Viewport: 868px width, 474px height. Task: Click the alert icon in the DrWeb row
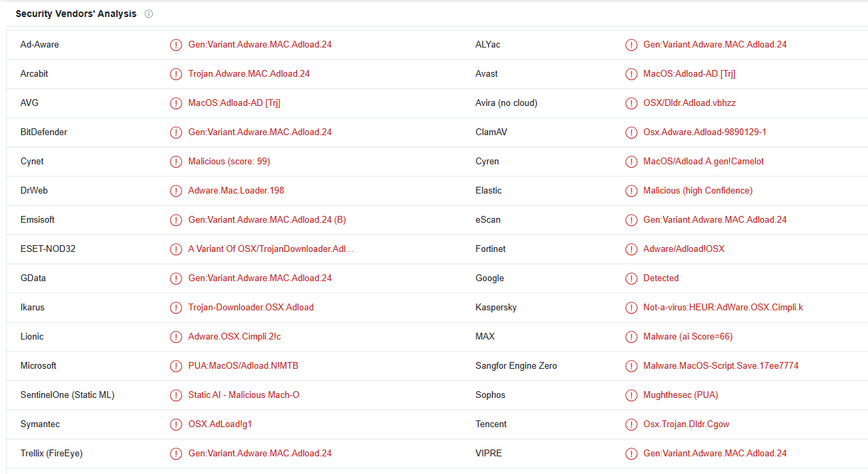point(176,191)
